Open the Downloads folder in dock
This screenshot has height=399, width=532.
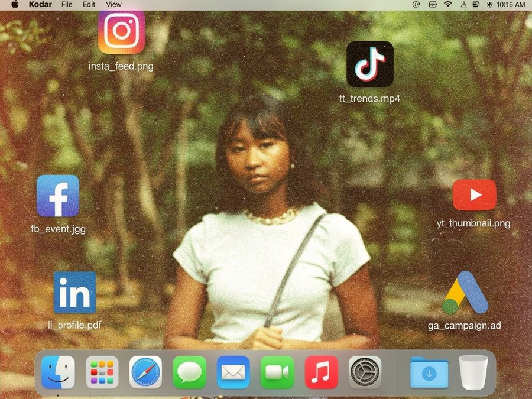click(429, 373)
